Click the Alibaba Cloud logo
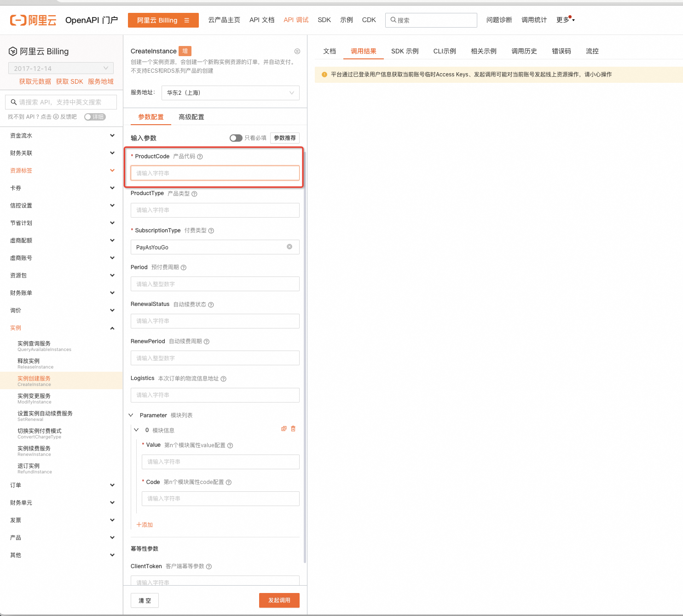Screen dimensions: 683x616 33,20
